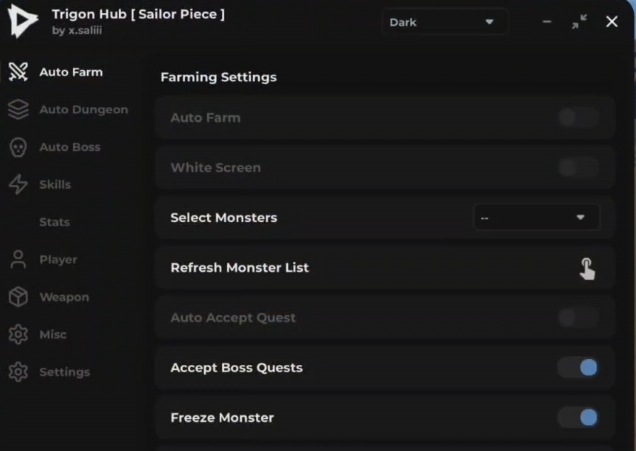Switch to the Settings tab

click(x=64, y=372)
